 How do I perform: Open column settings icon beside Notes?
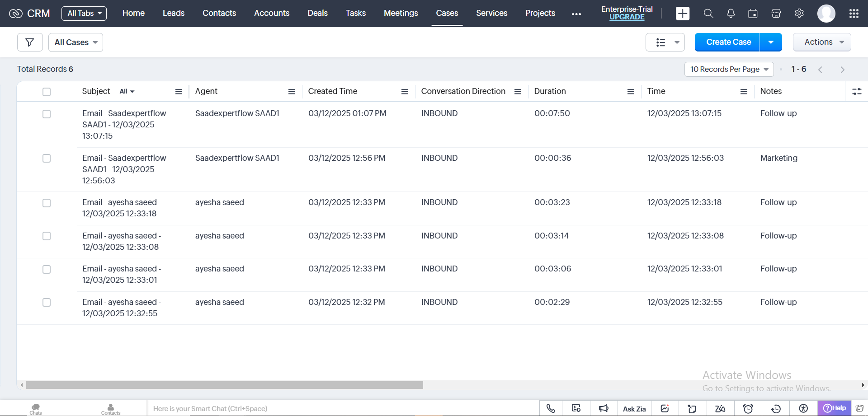click(857, 92)
